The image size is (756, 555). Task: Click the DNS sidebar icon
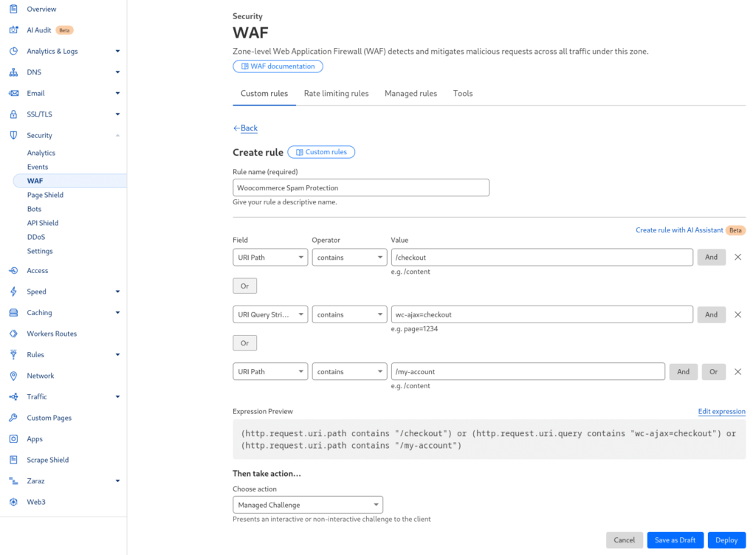pyautogui.click(x=13, y=72)
